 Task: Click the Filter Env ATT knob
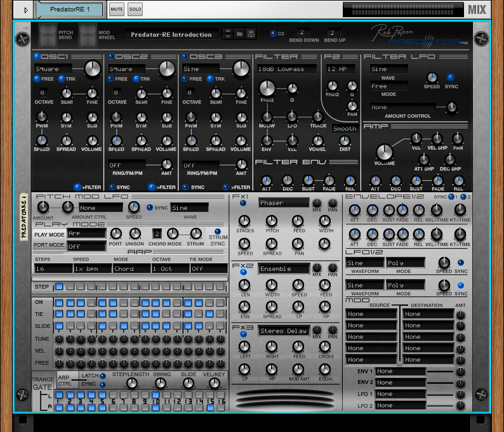point(266,181)
